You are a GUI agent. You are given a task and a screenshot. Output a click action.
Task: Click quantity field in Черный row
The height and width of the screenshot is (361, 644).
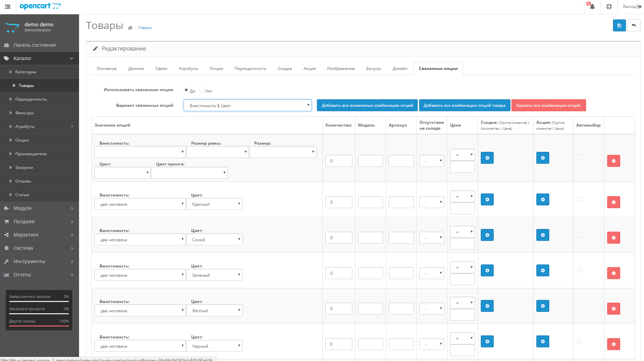pos(338,344)
